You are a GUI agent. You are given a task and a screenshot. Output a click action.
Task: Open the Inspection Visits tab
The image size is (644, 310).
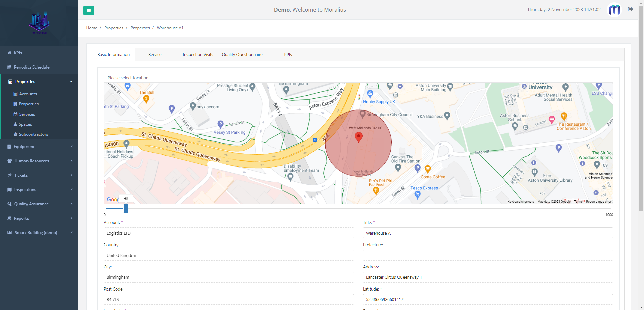[x=198, y=55]
